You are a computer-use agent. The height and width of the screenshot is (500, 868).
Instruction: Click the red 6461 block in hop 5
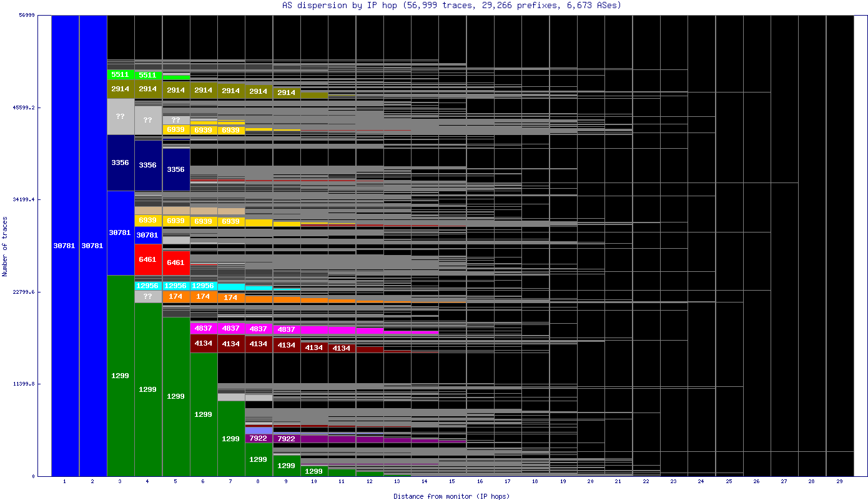176,262
